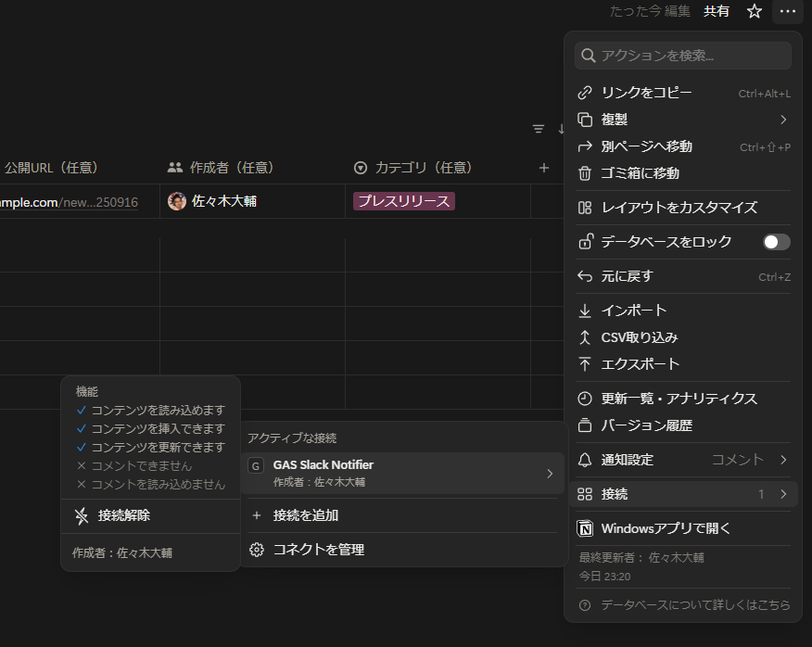Expand the GAS Slack Notifier connection chevron

tap(550, 474)
